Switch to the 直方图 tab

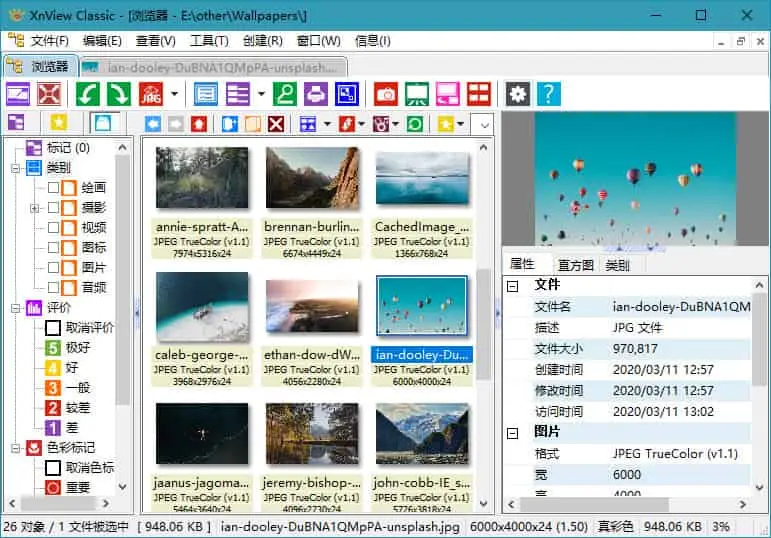point(575,265)
